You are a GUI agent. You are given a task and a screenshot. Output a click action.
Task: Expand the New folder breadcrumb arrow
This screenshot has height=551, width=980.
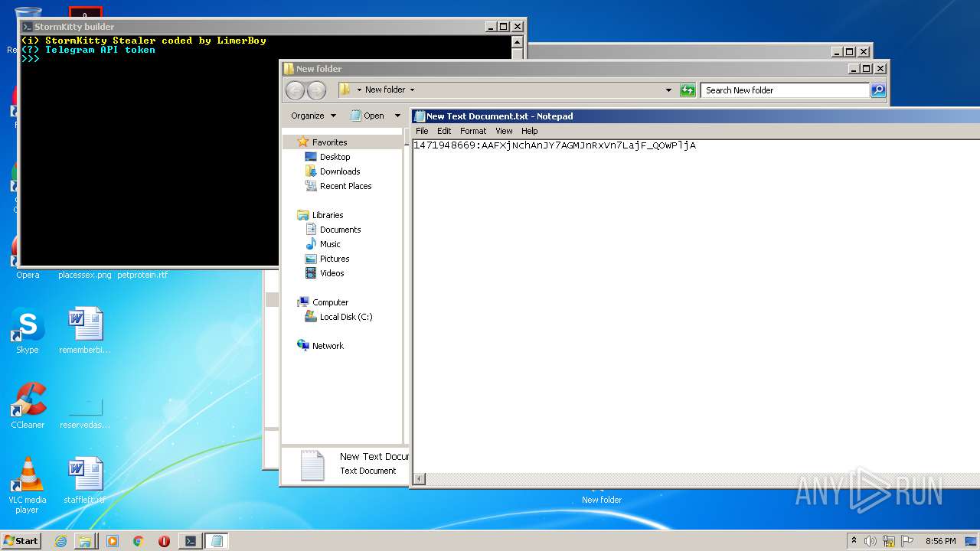(x=412, y=90)
